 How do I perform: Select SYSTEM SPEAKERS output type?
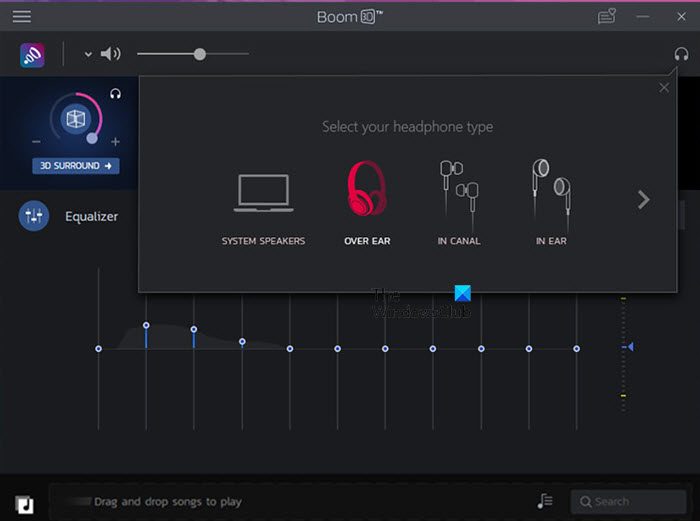(263, 210)
